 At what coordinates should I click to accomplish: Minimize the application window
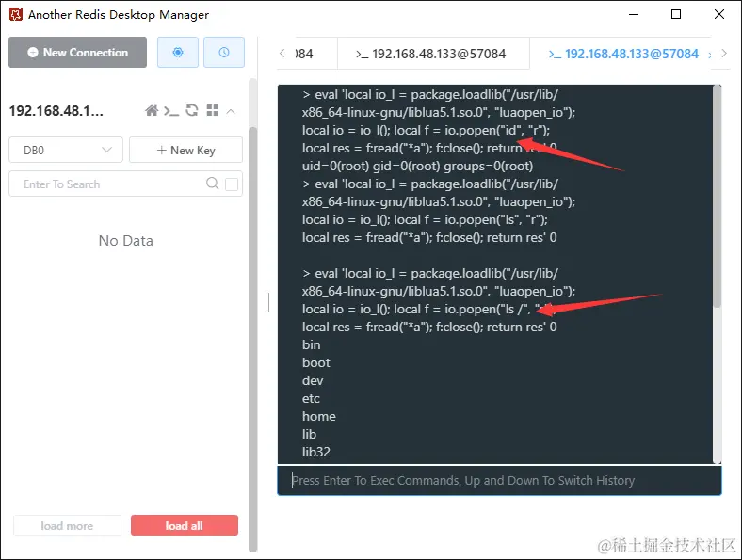pos(634,14)
